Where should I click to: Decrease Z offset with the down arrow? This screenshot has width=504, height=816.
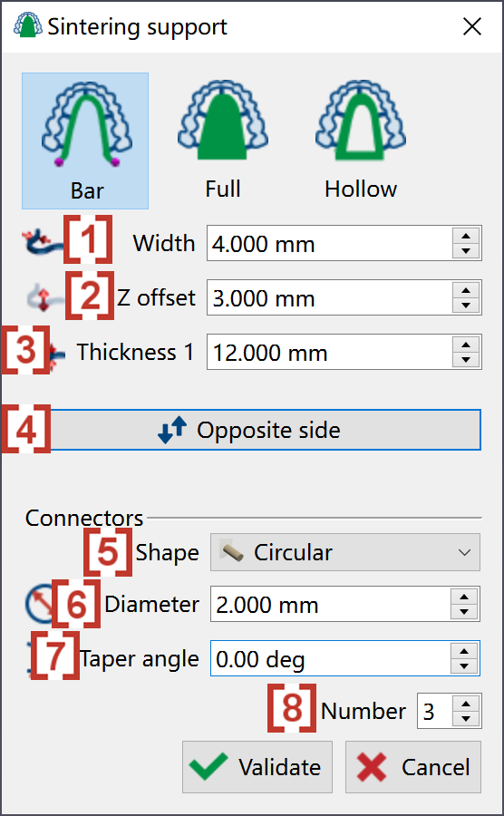coord(466,306)
